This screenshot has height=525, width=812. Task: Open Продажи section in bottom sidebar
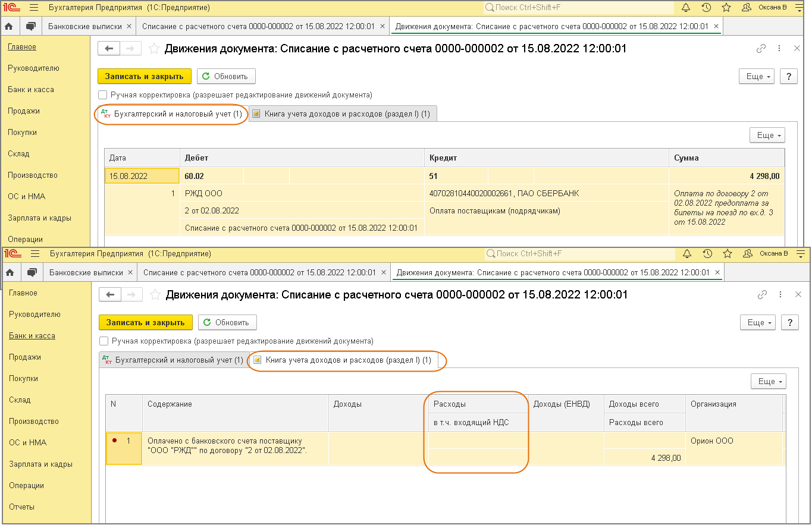(x=25, y=357)
